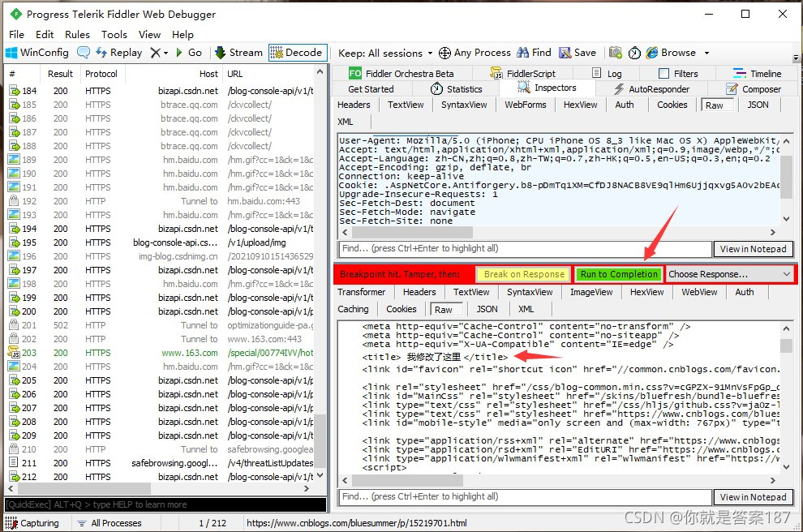Select response Caching tab
Image resolution: width=803 pixels, height=532 pixels.
[353, 309]
